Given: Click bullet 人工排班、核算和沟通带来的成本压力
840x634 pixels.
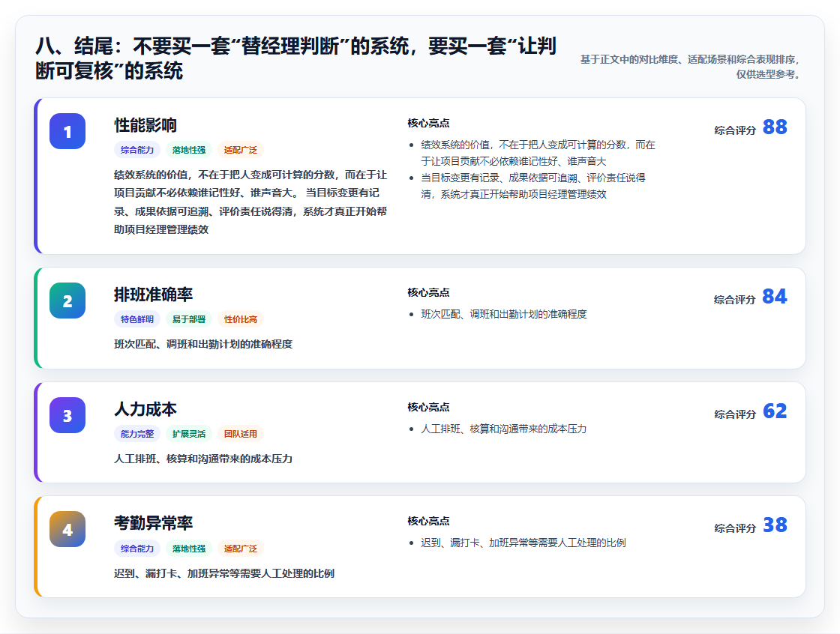Looking at the screenshot, I should [503, 429].
